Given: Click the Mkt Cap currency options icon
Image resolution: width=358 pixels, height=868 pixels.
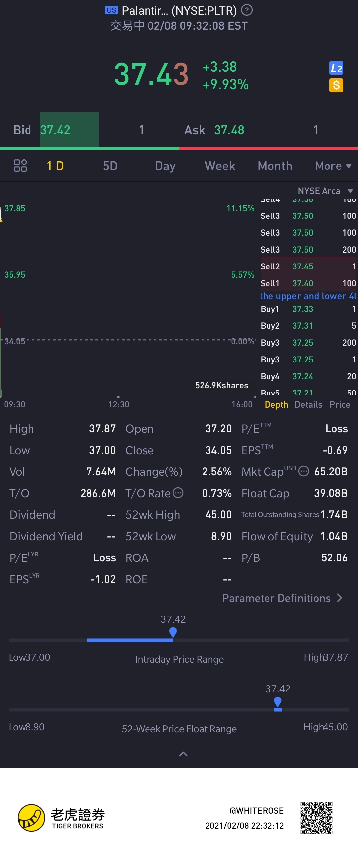Looking at the screenshot, I should tap(304, 471).
